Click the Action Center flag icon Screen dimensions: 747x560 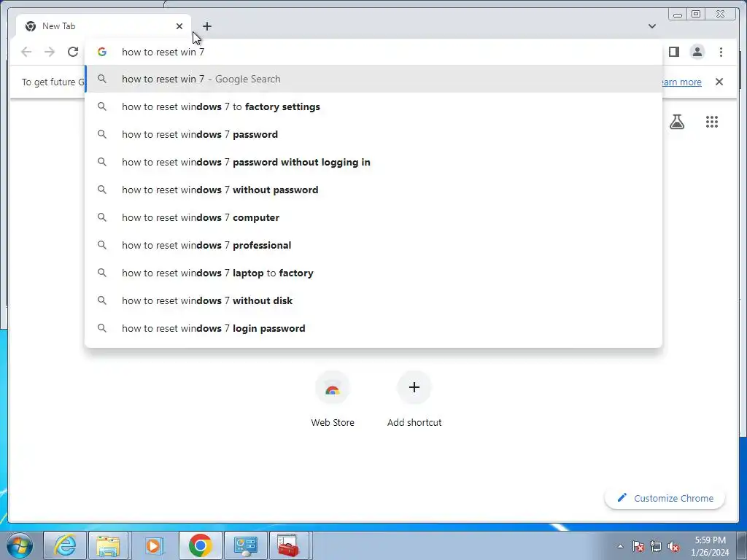pos(638,546)
